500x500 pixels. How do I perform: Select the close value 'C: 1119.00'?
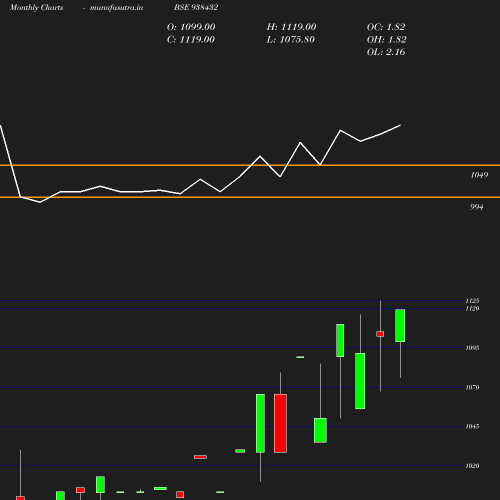(191, 40)
